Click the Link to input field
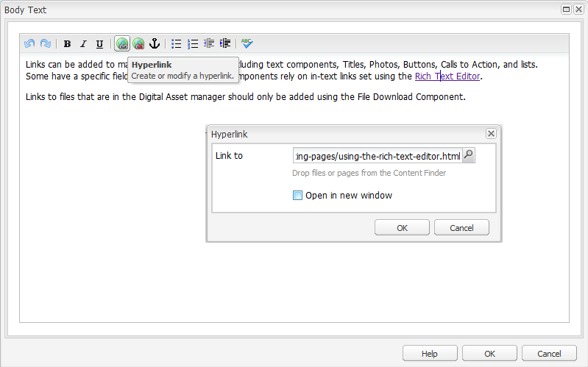588x367 pixels. (x=377, y=156)
